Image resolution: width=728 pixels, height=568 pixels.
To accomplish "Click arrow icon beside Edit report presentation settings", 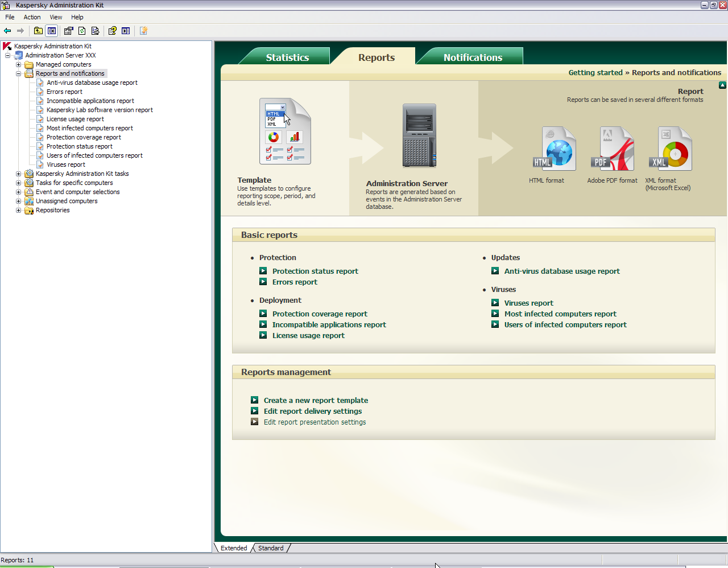I will 255,422.
